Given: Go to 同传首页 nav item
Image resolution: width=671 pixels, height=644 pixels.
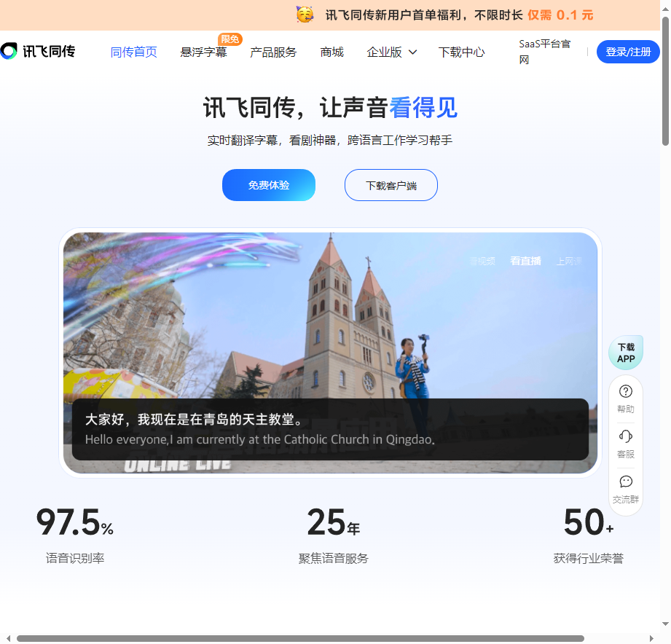Looking at the screenshot, I should (133, 52).
